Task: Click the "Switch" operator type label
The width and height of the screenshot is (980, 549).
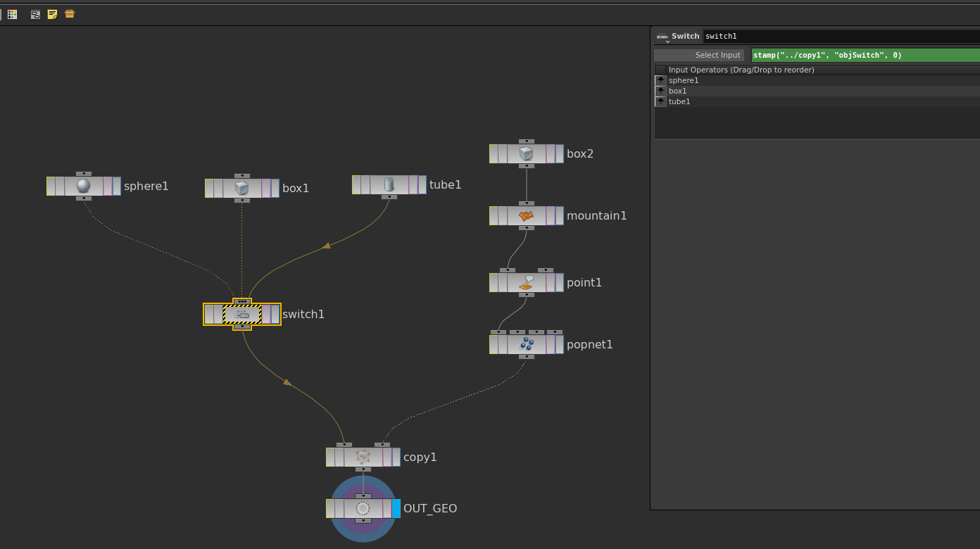Action: point(686,36)
